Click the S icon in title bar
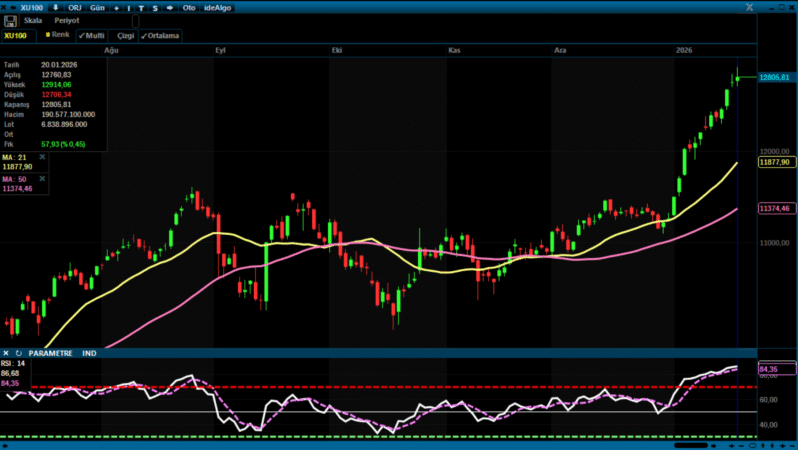Screen dimensions: 798x450 [x=154, y=7]
